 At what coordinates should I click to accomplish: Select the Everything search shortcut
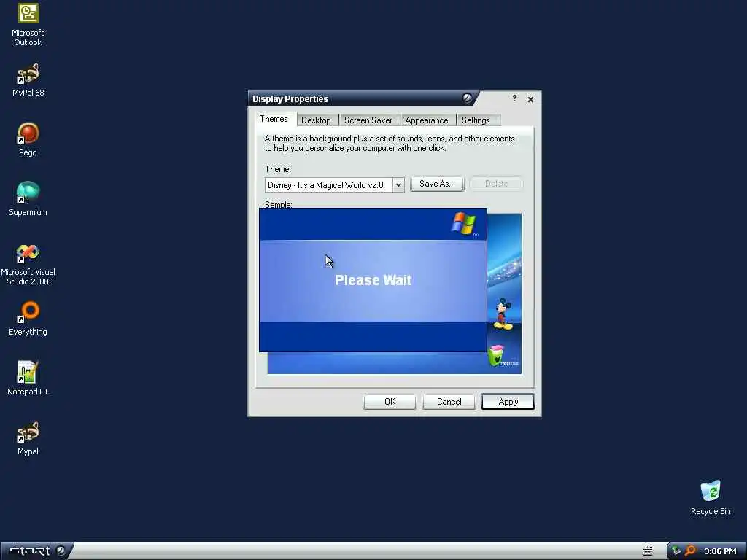click(x=28, y=319)
